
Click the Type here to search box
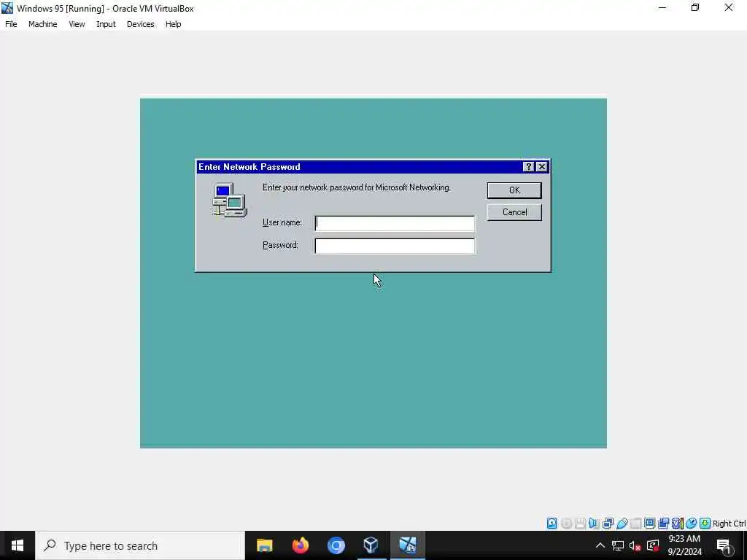[140, 545]
